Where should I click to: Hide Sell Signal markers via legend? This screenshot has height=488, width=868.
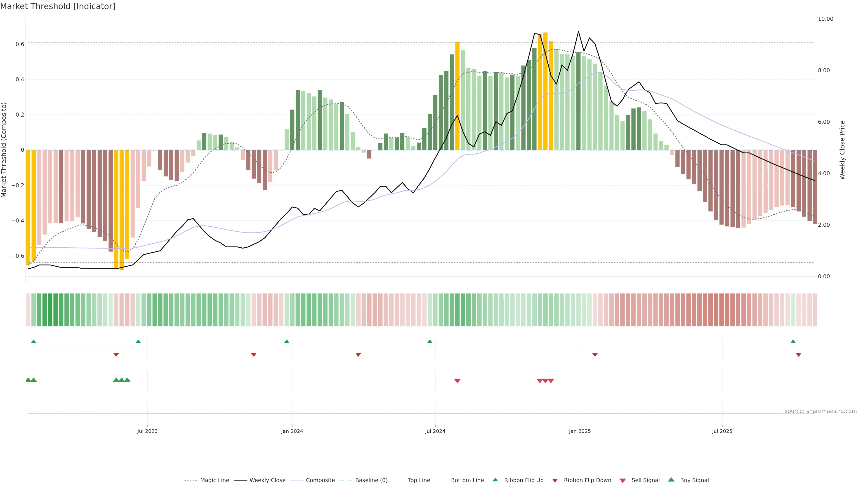(645, 480)
